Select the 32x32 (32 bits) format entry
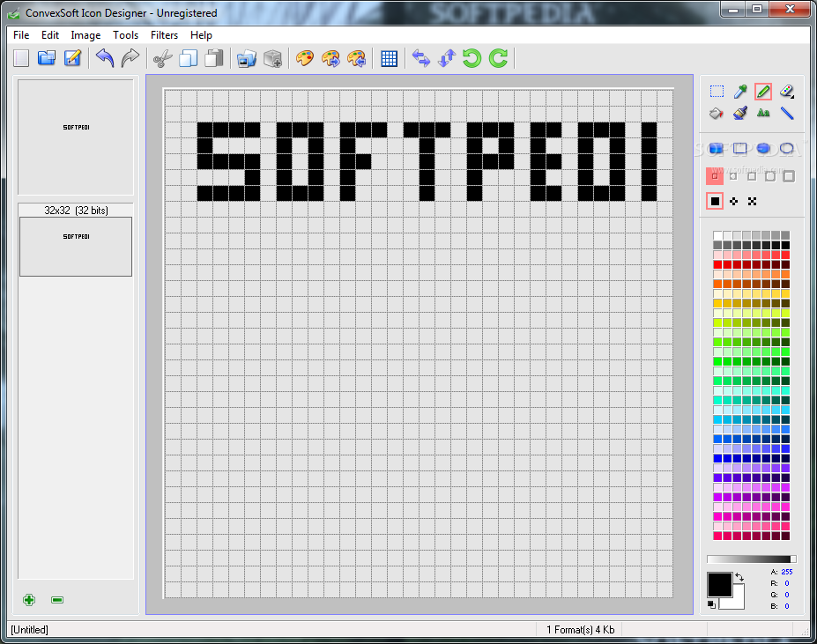Screen dimensions: 817x644 [x=76, y=210]
